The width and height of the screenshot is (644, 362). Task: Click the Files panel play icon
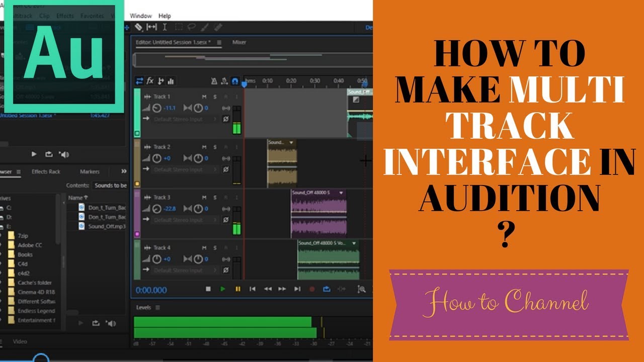tap(34, 154)
